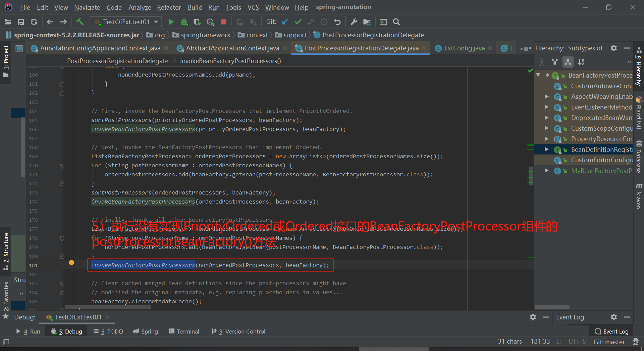The width and height of the screenshot is (644, 351).
Task: Click springframework breadcrumb folder
Action: 202,35
